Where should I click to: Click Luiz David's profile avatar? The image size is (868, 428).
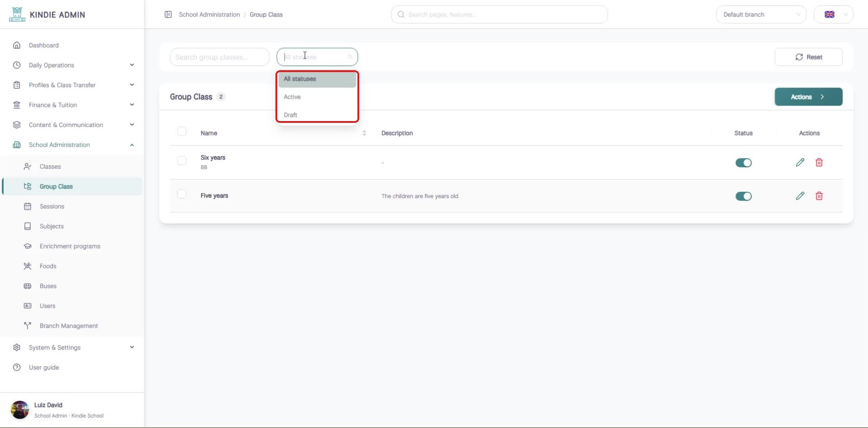click(20, 410)
